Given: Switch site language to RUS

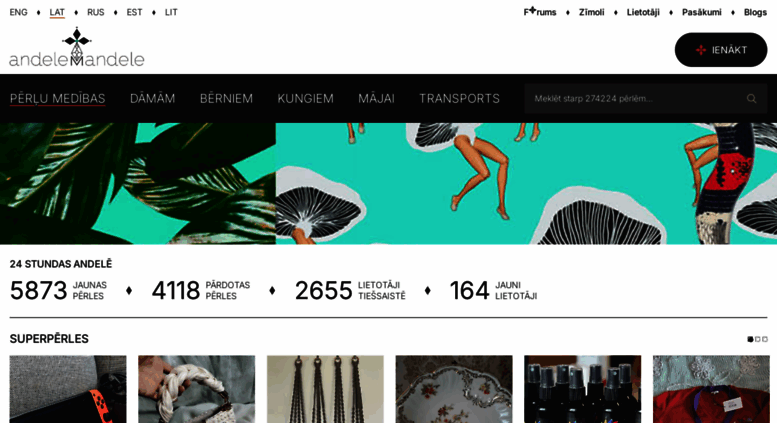Looking at the screenshot, I should [x=96, y=12].
